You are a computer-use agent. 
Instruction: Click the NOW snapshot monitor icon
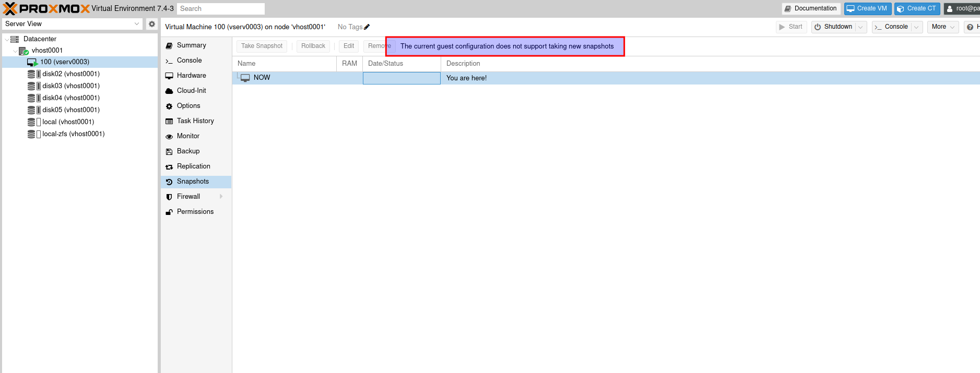click(x=245, y=78)
